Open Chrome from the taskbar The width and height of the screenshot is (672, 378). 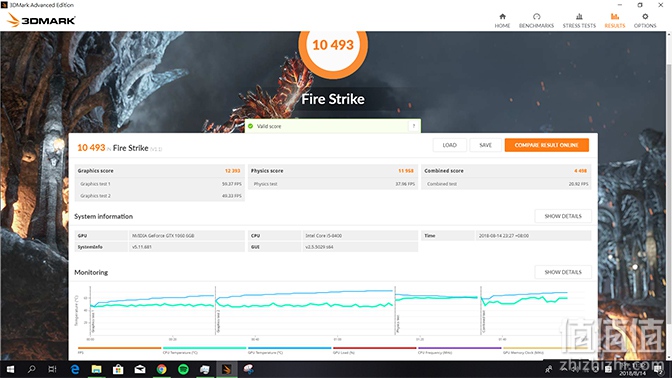[x=162, y=369]
